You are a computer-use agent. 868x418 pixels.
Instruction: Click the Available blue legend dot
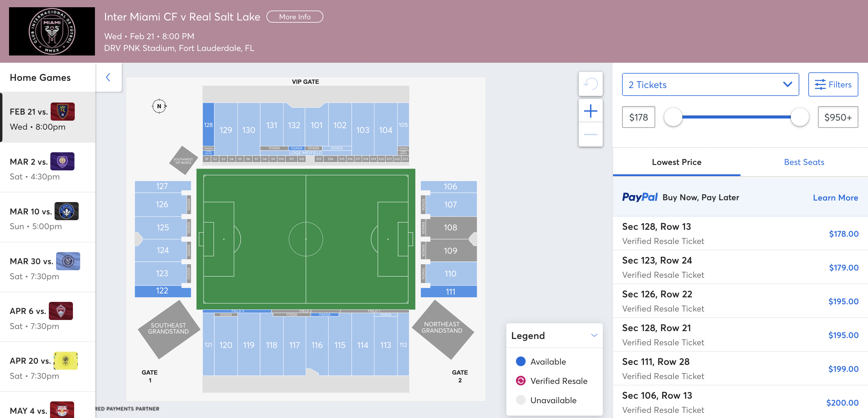(x=520, y=361)
